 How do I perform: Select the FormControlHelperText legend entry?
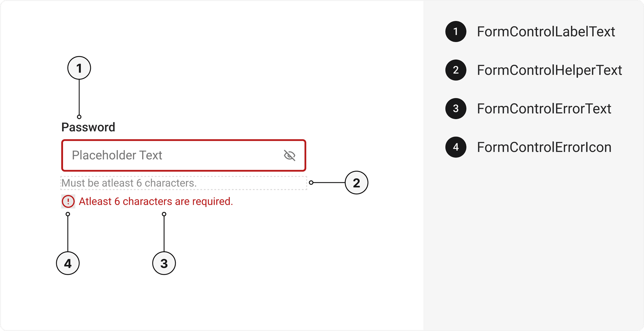tap(549, 70)
